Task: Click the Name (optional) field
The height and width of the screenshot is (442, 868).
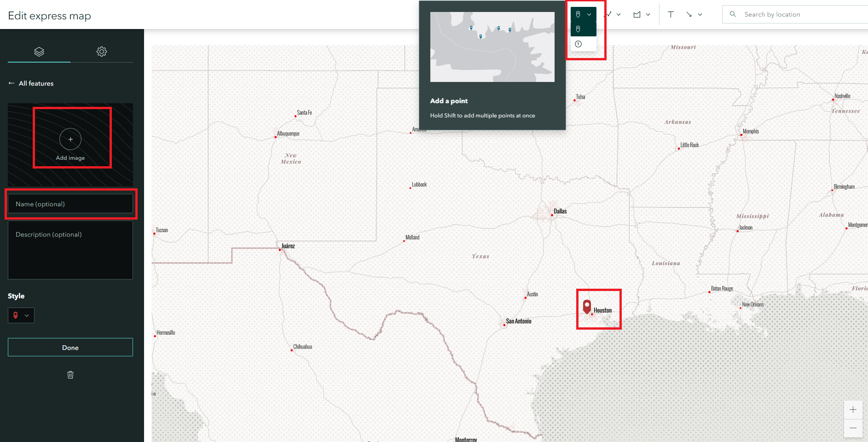Action: tap(70, 204)
